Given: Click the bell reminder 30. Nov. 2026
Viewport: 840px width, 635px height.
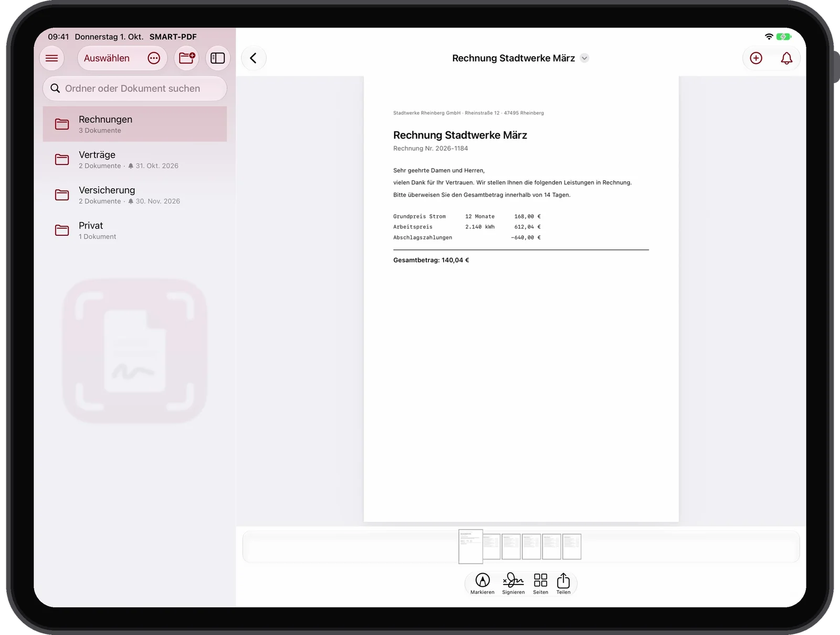Looking at the screenshot, I should [154, 201].
